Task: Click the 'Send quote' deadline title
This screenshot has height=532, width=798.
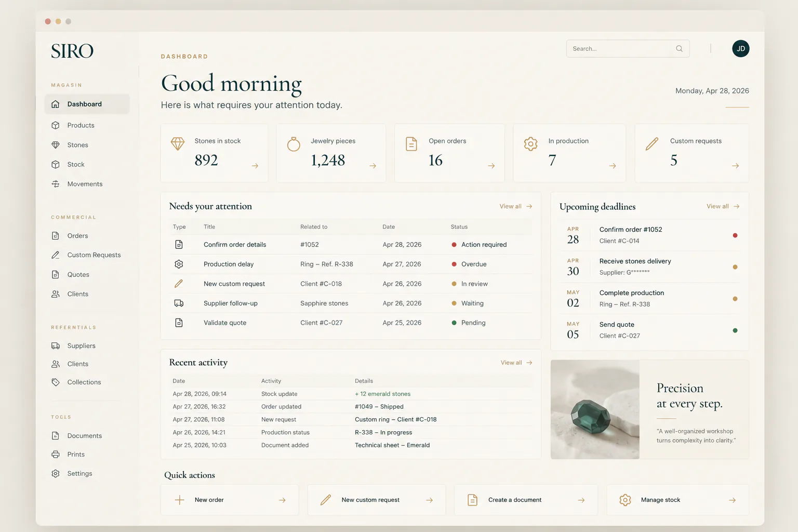Action: [617, 325]
